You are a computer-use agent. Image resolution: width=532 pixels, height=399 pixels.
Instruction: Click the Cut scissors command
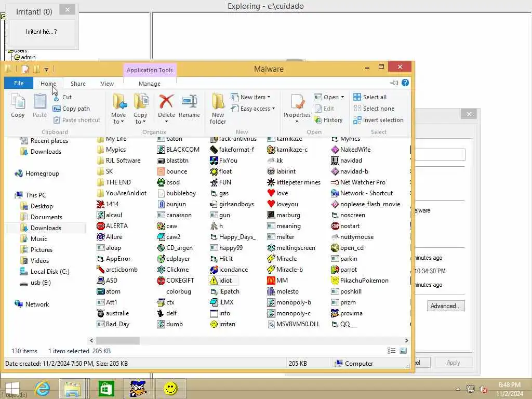click(62, 97)
